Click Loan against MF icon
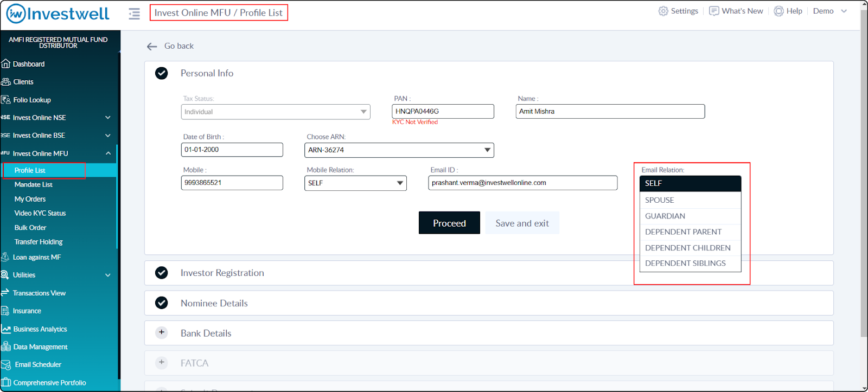The width and height of the screenshot is (868, 392). tap(5, 257)
